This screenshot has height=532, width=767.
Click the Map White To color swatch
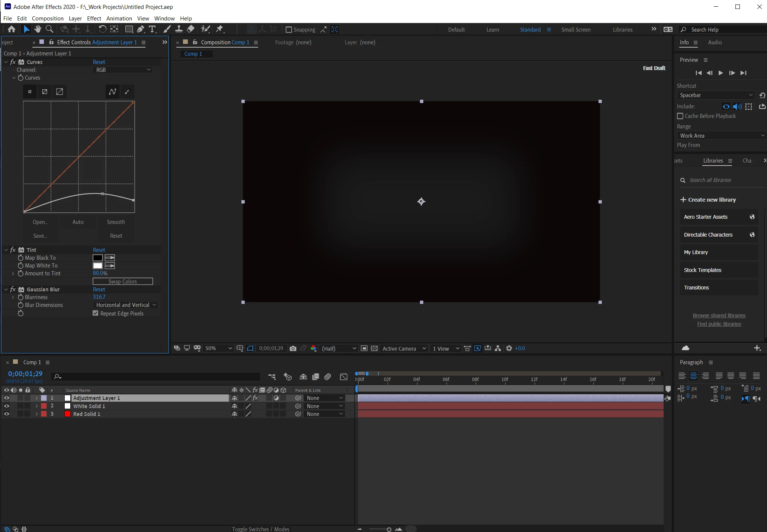click(97, 266)
